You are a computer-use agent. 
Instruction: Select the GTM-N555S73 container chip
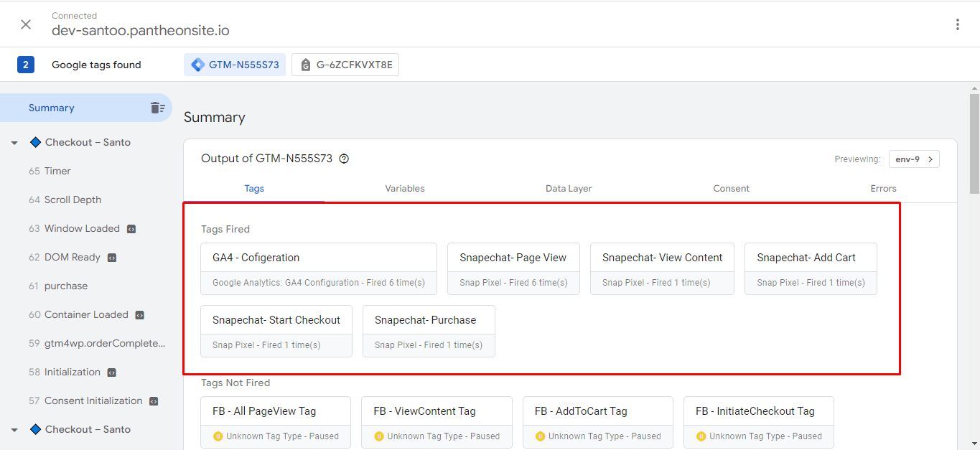(235, 65)
